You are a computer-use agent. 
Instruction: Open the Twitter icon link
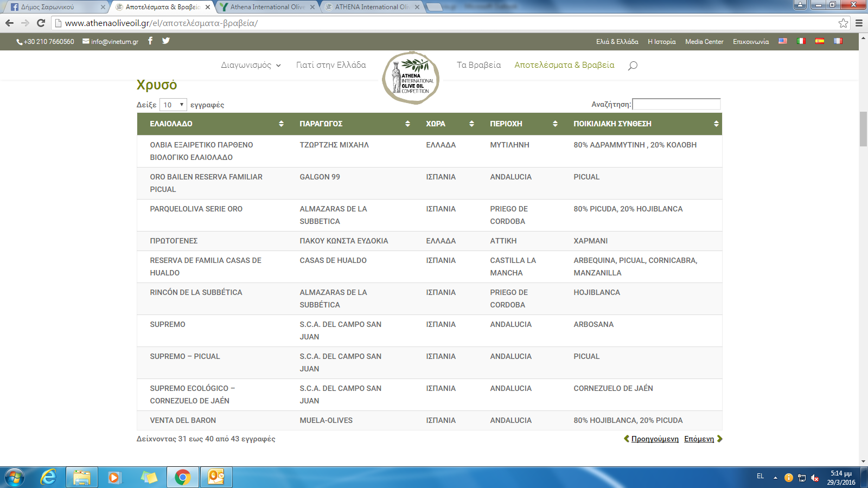click(x=166, y=41)
